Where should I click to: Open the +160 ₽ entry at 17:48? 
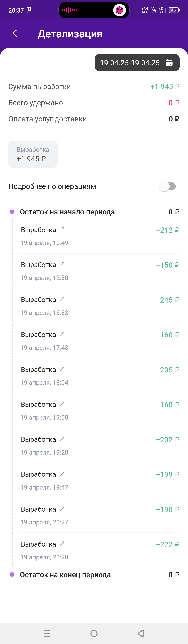coord(98,341)
